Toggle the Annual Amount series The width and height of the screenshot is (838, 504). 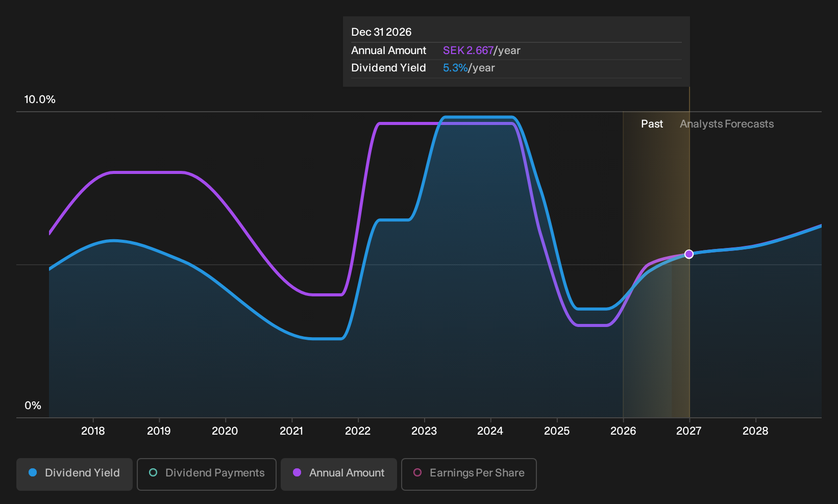[339, 474]
